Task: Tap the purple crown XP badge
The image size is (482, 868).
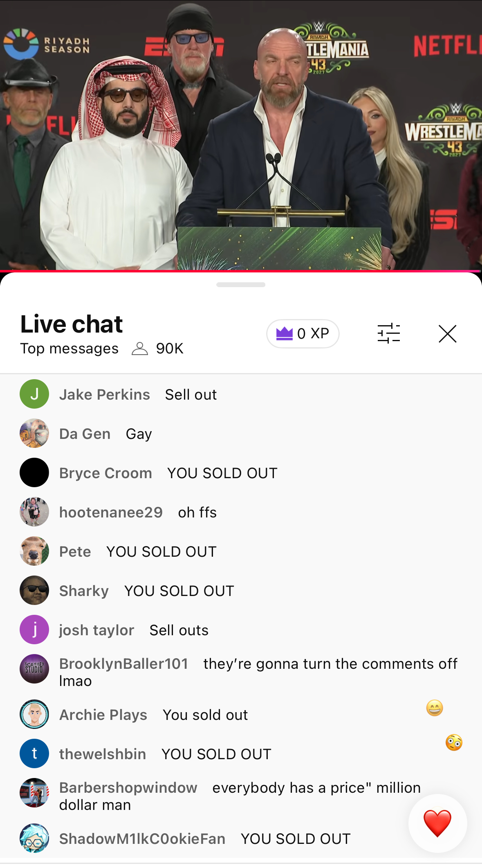Action: [x=303, y=334]
